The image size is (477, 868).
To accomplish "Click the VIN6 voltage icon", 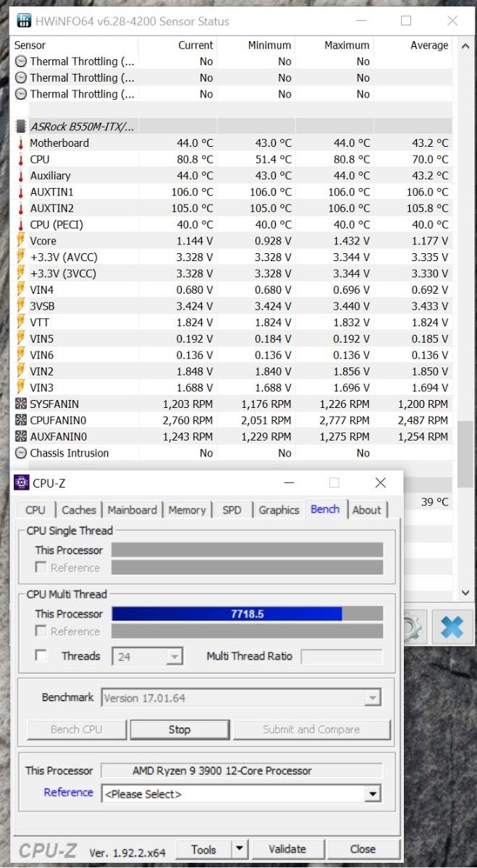I will [x=20, y=354].
